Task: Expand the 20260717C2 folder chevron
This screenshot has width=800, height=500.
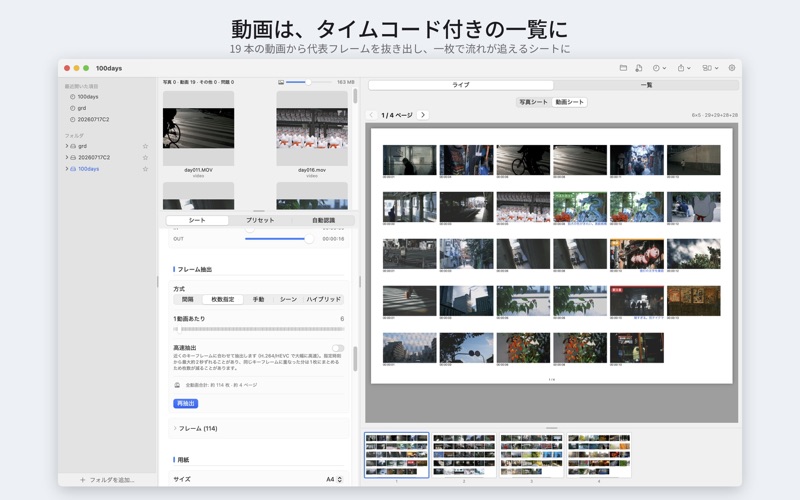Action: [66, 157]
